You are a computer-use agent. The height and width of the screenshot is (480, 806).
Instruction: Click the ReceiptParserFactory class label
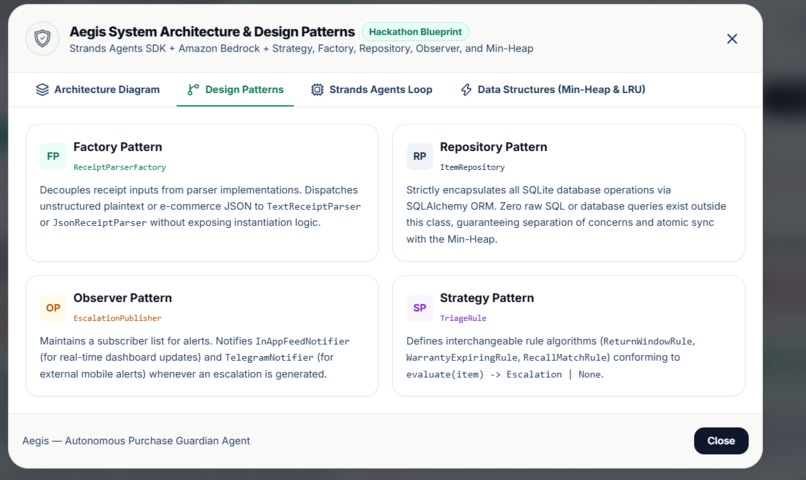coord(120,167)
